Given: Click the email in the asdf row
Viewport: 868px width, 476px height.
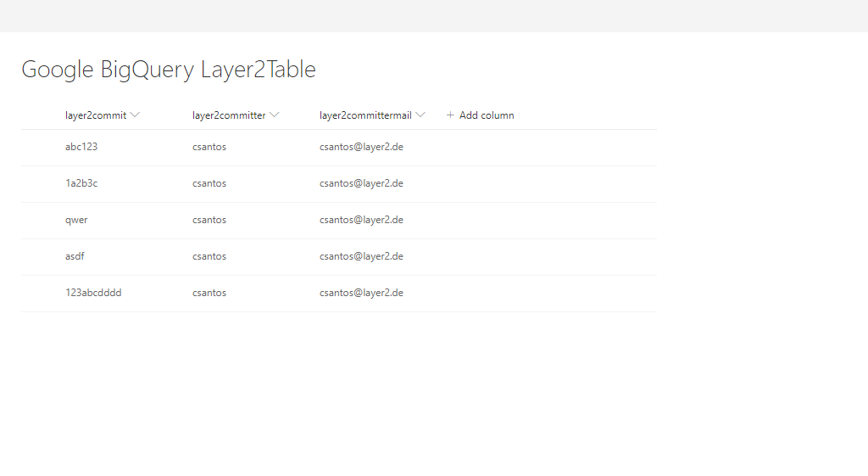Looking at the screenshot, I should (x=361, y=256).
